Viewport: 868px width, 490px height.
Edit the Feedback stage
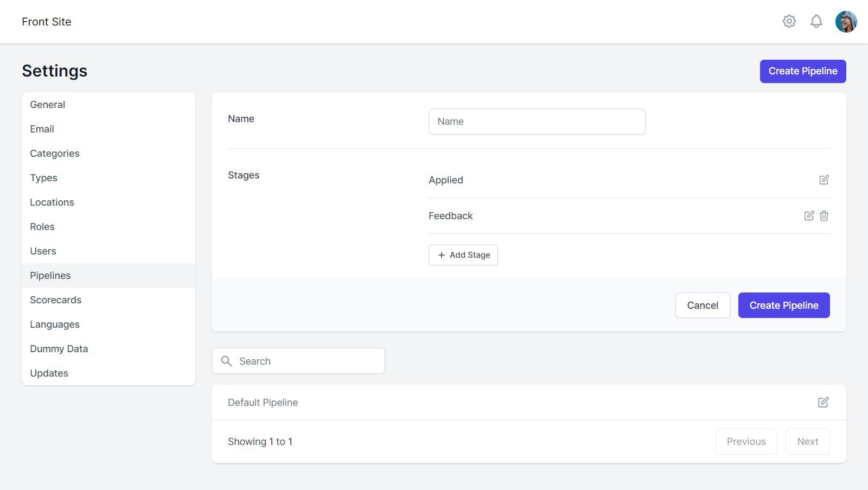(808, 215)
